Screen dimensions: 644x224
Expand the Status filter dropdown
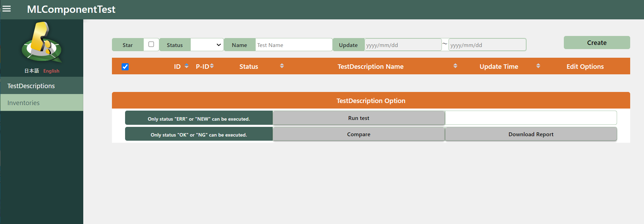click(207, 45)
